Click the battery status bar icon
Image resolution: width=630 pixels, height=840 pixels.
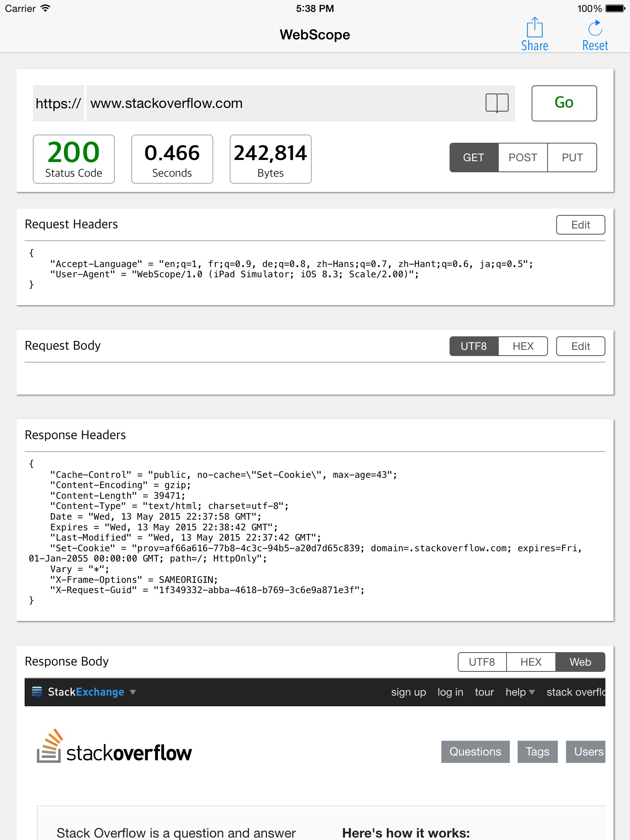tap(615, 8)
